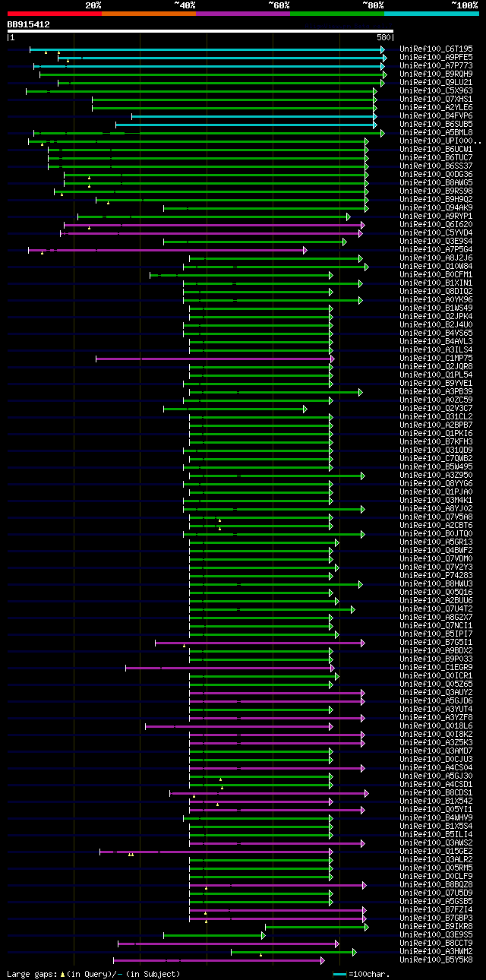Select the UniRef100_A2YLE6 label
Screen dimensions: 486x980
pyautogui.click(x=436, y=107)
